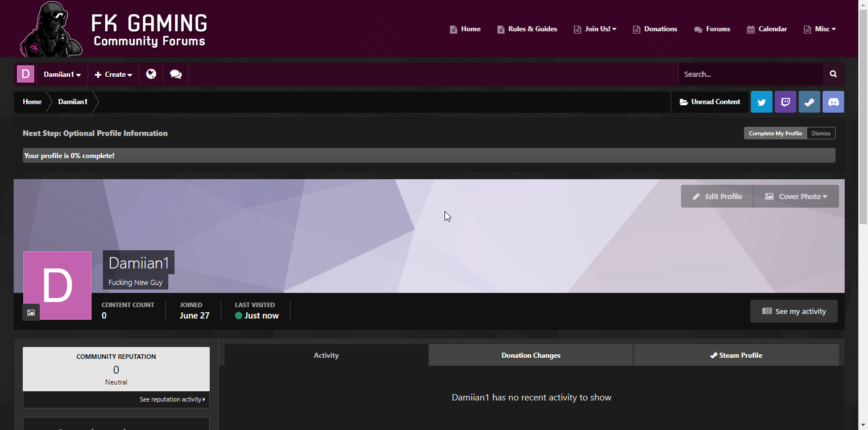Click the change profile photo icon

click(31, 312)
